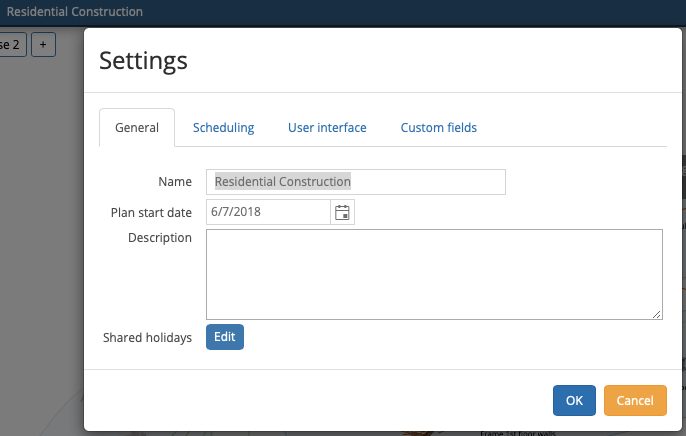The height and width of the screenshot is (436, 686).
Task: Edit the Shared holidays
Action: pos(225,337)
